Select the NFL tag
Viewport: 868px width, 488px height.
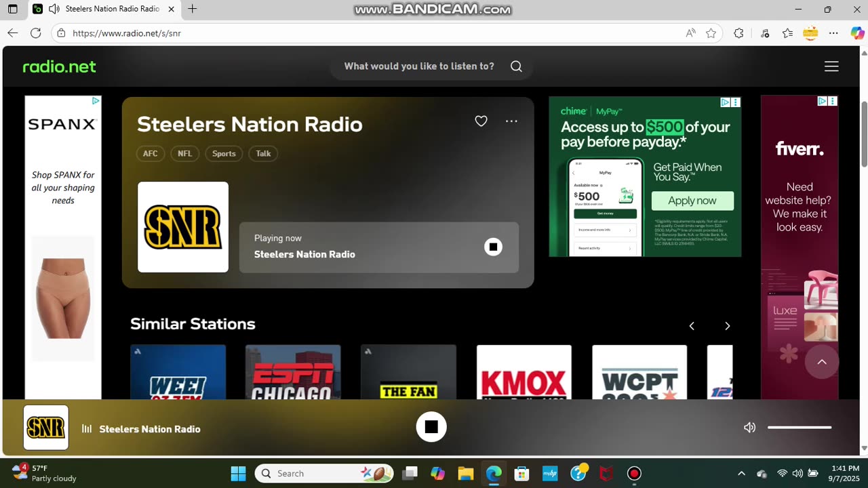click(184, 154)
